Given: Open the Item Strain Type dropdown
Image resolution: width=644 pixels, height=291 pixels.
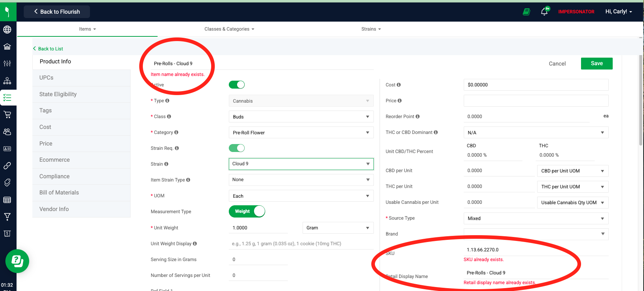Looking at the screenshot, I should click(x=301, y=180).
